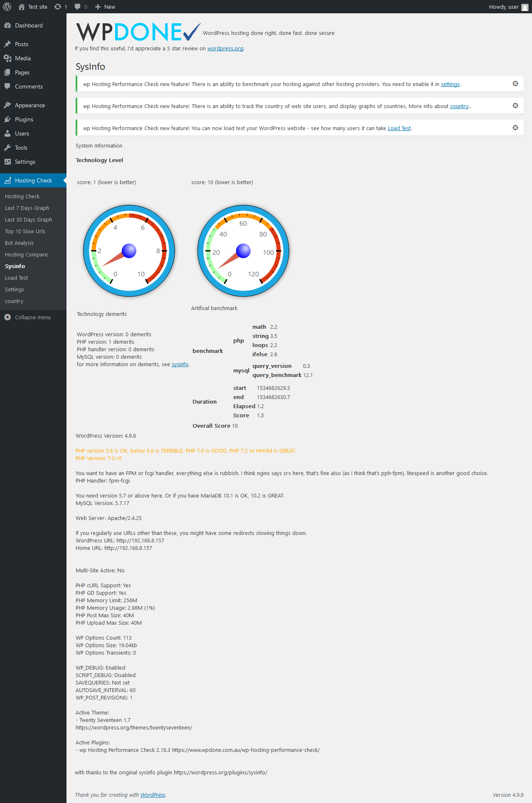Image resolution: width=532 pixels, height=803 pixels.
Task: Dismiss the benchmark hosting feature notice
Action: (x=515, y=84)
